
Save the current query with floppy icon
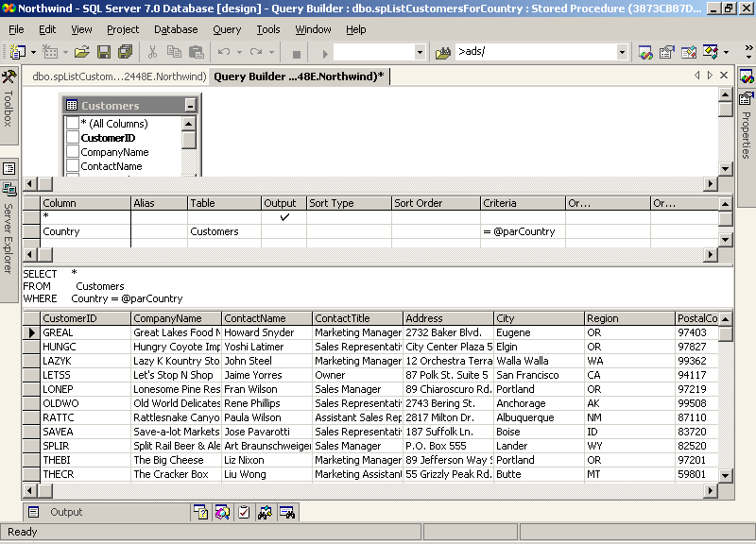coord(104,52)
